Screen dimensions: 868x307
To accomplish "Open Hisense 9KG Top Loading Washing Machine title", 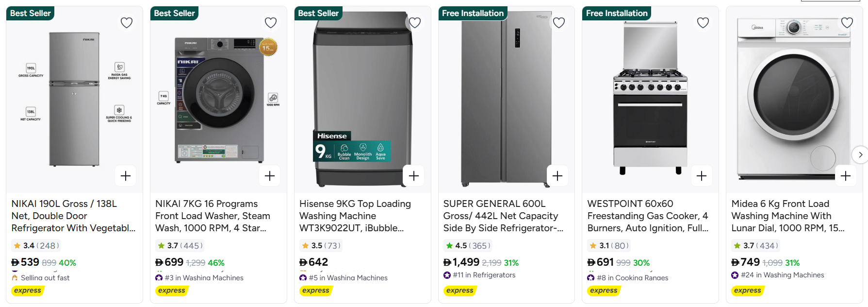I will (355, 216).
